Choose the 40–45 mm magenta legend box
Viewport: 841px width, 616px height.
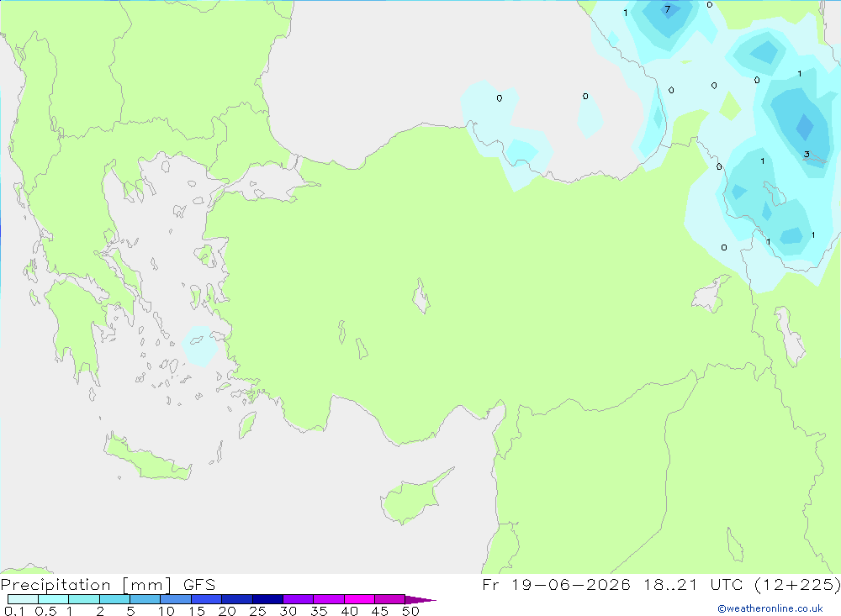tap(359, 599)
